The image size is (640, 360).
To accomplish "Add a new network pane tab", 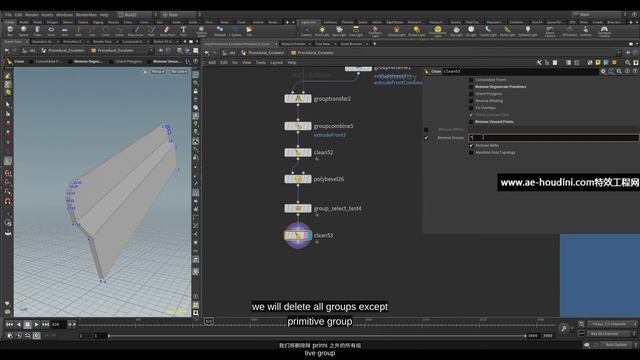I will 374,44.
